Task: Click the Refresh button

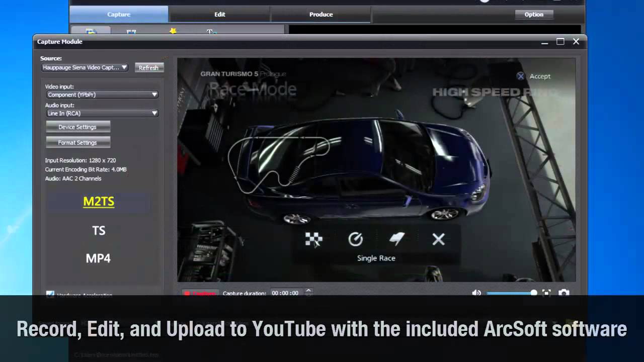Action: pos(148,67)
